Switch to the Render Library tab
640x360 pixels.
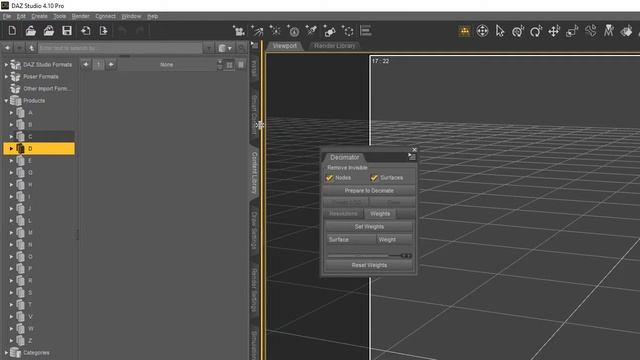click(x=335, y=46)
